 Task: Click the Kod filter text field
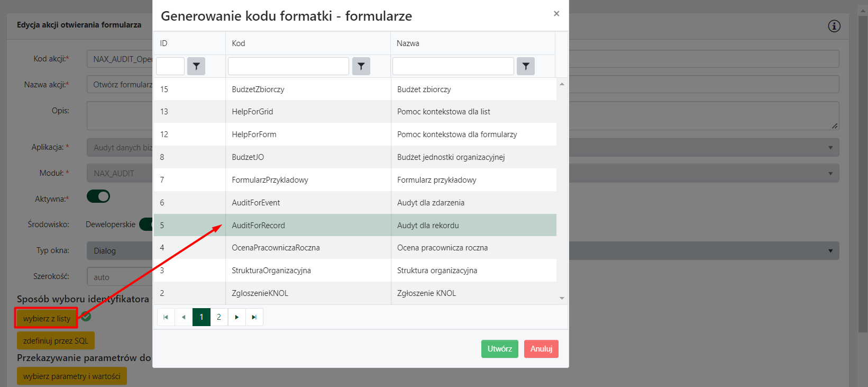pyautogui.click(x=288, y=66)
